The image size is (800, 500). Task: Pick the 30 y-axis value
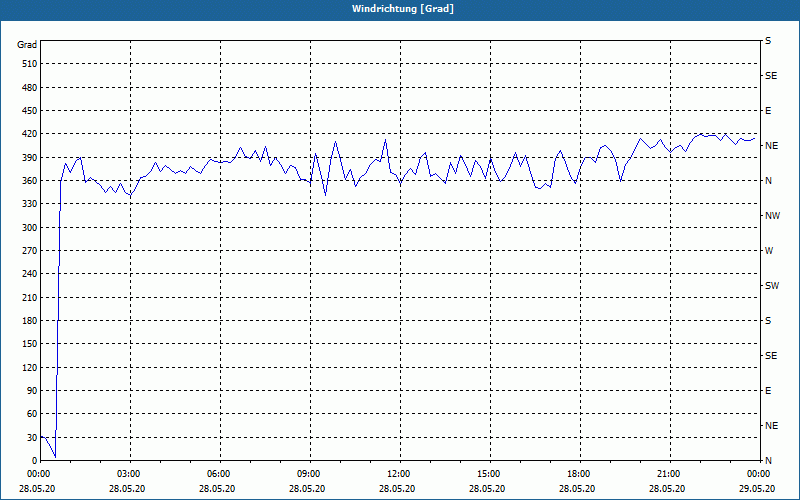32,437
